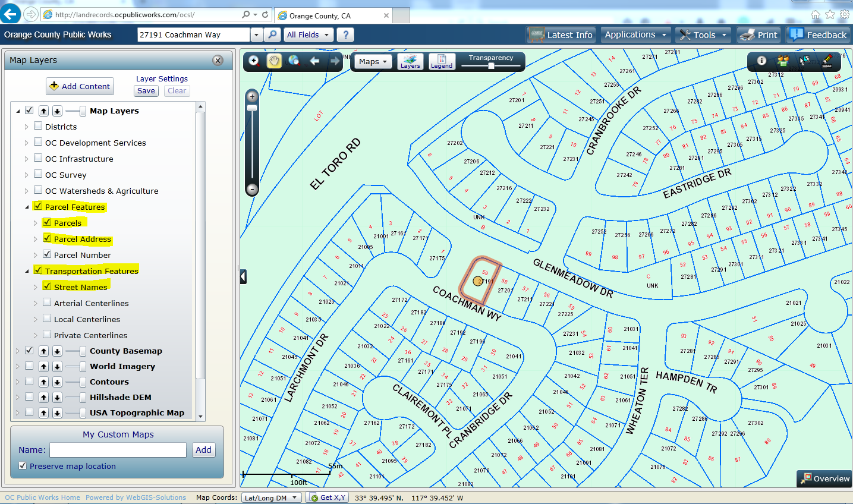Open the search box history dropdown
853x504 pixels.
pos(256,35)
